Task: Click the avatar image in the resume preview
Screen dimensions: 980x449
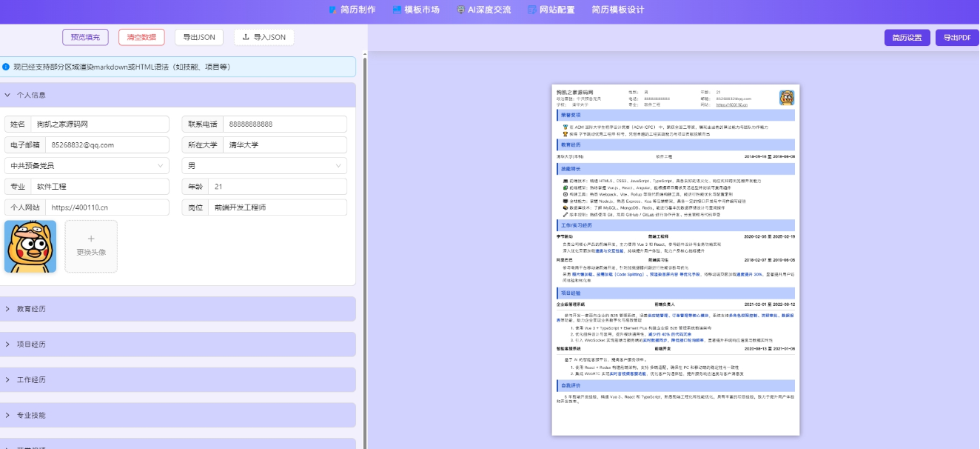Action: point(787,98)
